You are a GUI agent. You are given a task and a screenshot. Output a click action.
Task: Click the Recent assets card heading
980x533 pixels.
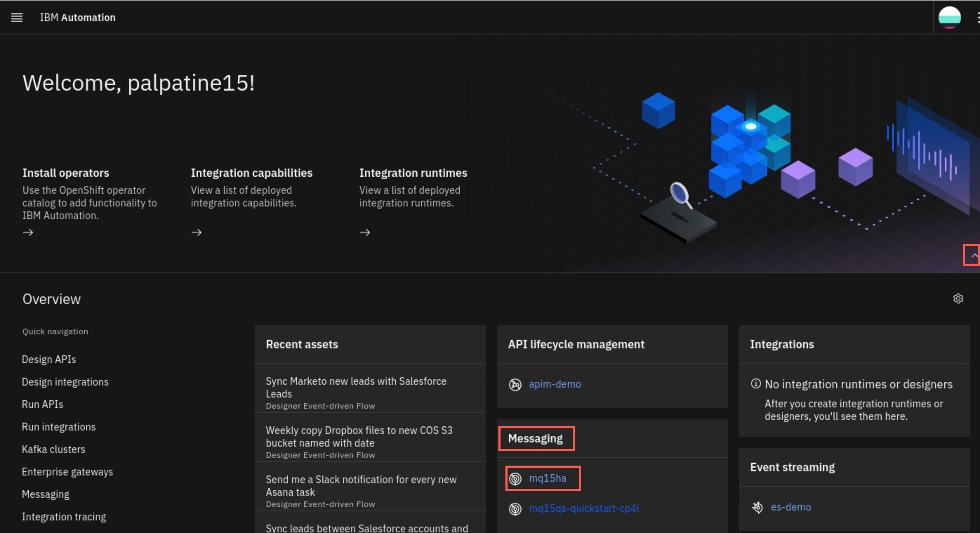[302, 344]
